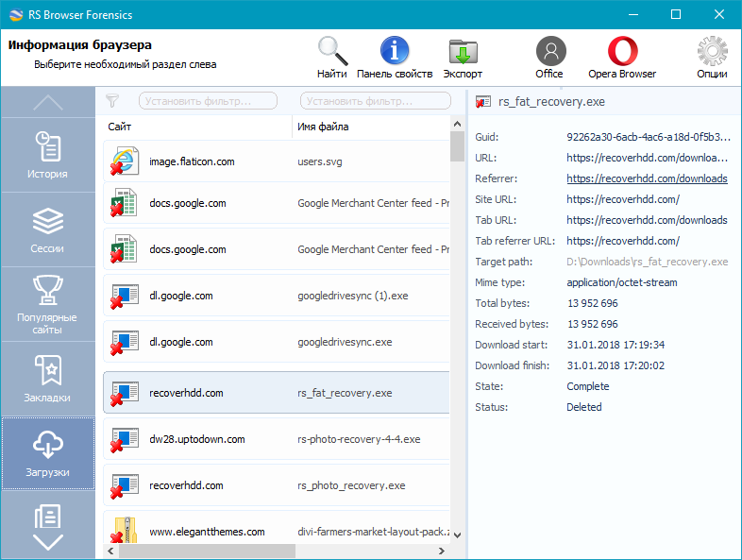Open the documents section icon below Загрузки

[x=48, y=516]
